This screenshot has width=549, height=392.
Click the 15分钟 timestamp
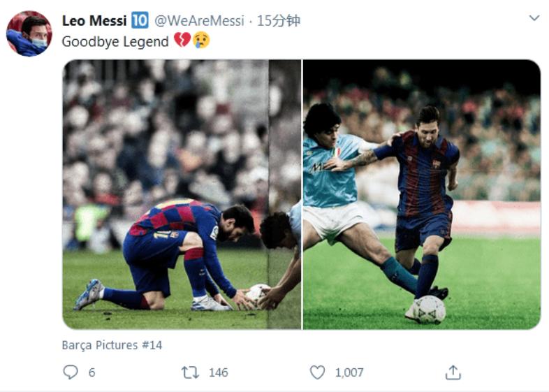click(x=278, y=21)
